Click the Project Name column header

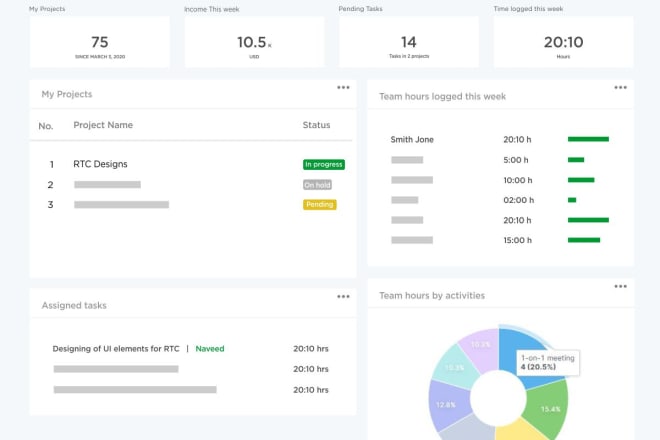[x=103, y=125]
